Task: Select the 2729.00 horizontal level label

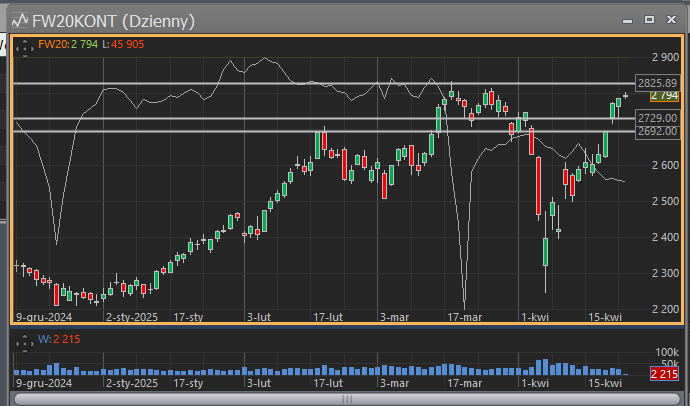Action: 657,118
